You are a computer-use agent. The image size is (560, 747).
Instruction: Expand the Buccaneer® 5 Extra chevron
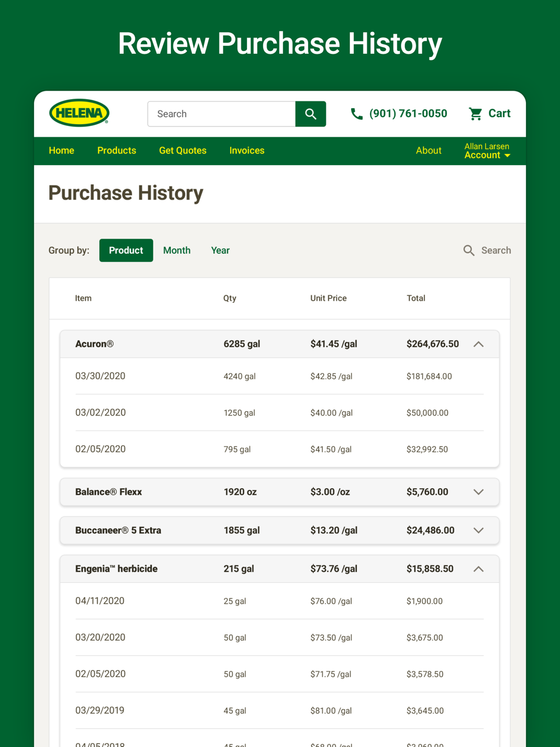coord(478,531)
